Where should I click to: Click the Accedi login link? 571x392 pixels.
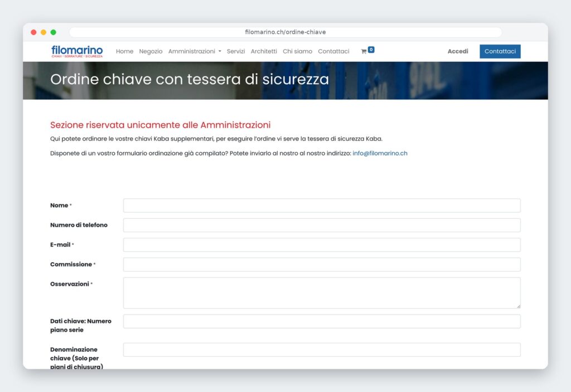[458, 51]
